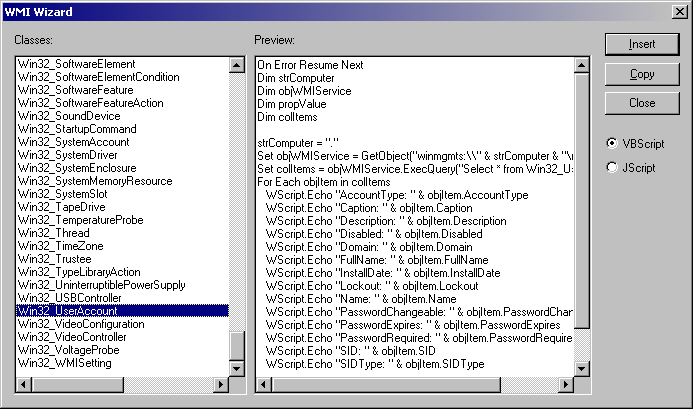Click 'Dim objWMIService' preview line
The image size is (693, 409).
[x=305, y=91]
